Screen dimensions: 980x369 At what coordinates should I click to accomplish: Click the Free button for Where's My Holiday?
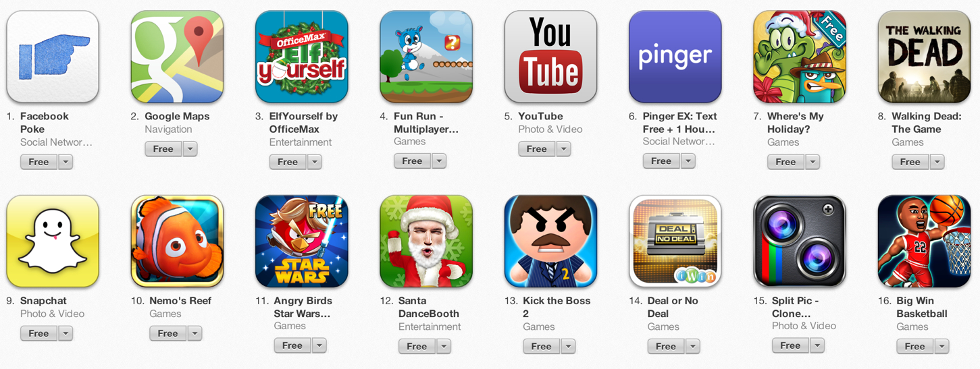(x=785, y=162)
